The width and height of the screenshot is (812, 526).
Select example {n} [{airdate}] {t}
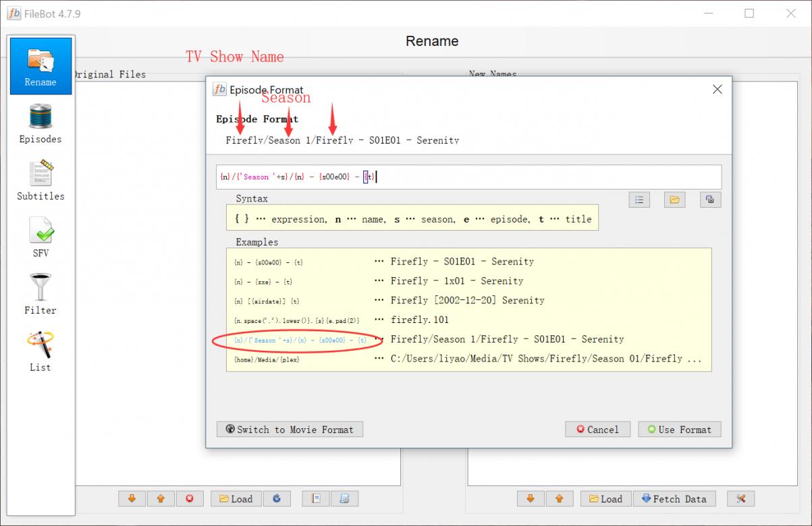[x=267, y=301]
